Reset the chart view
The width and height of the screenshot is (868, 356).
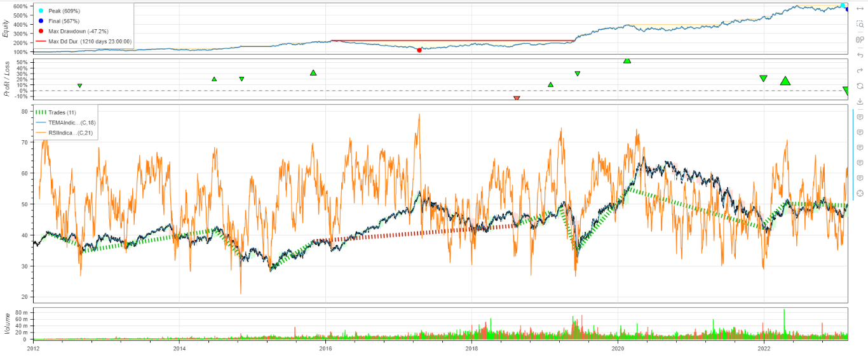pyautogui.click(x=860, y=86)
